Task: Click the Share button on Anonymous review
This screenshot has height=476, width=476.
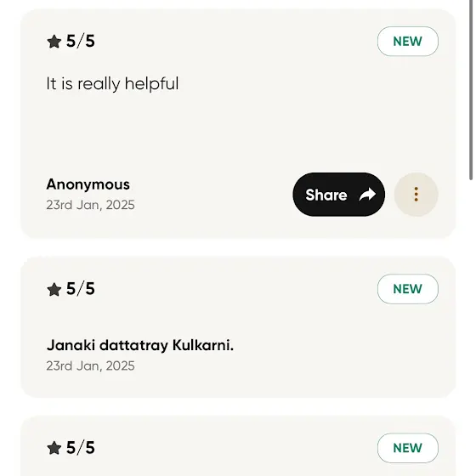Action: (x=339, y=195)
